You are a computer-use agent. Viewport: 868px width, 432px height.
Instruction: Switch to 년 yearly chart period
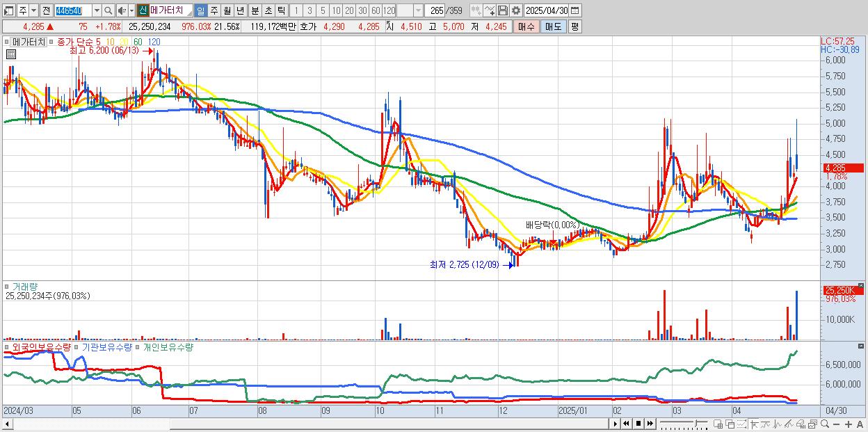pos(240,10)
